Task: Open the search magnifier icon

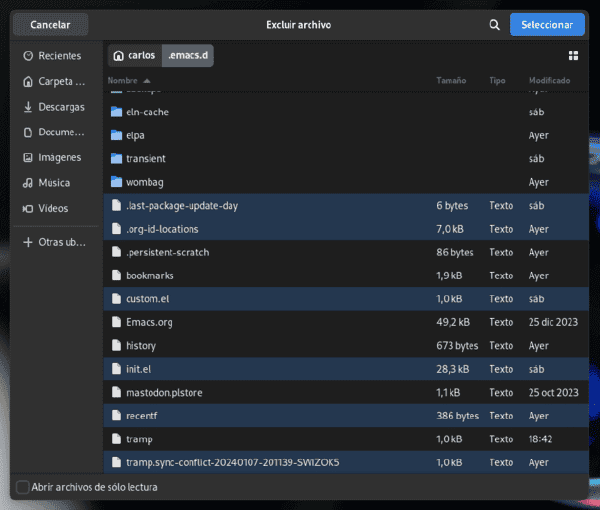Action: pos(494,25)
